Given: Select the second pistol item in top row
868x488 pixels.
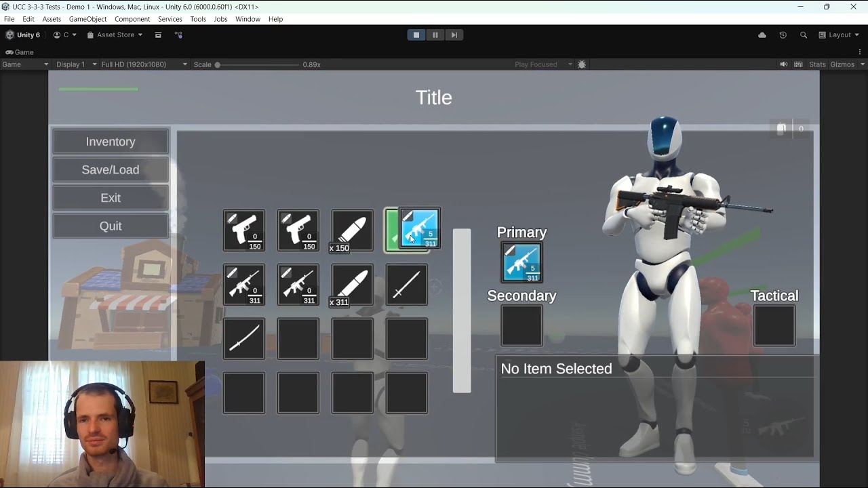Looking at the screenshot, I should (298, 230).
